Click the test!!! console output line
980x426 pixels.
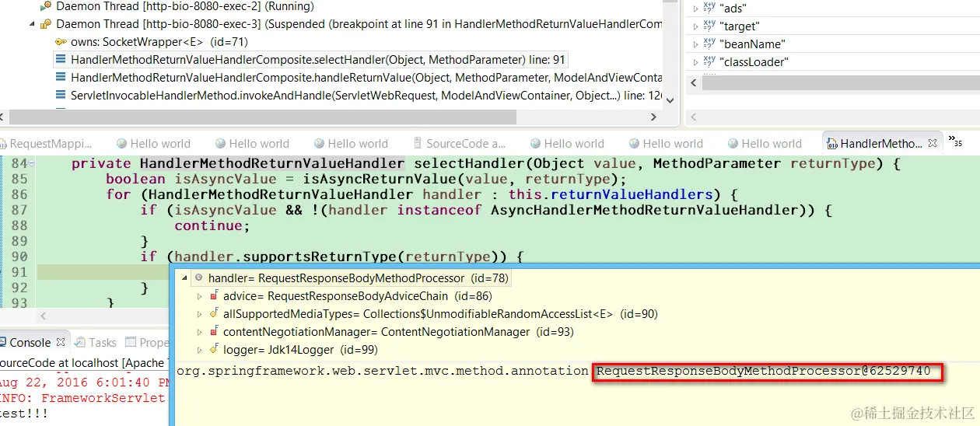pos(24,414)
